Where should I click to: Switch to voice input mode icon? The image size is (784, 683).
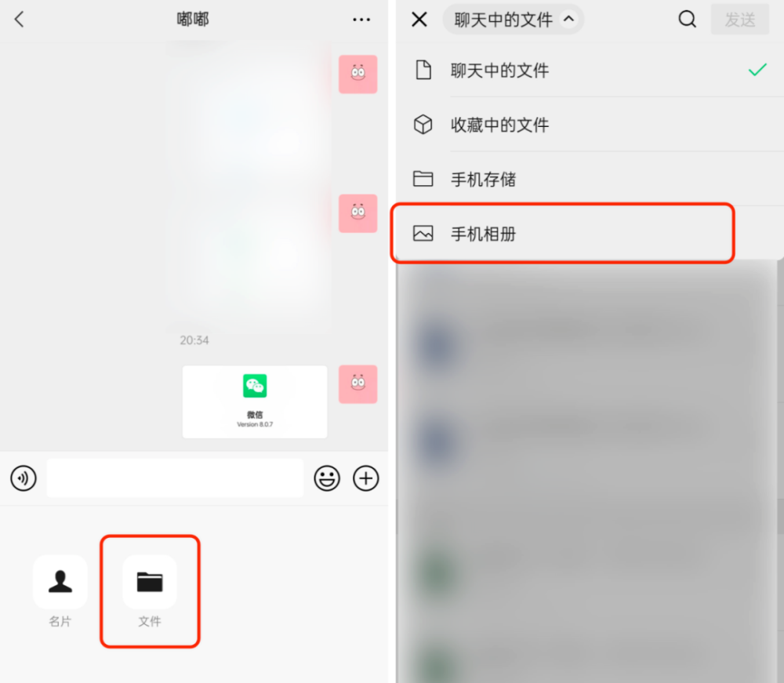pos(24,478)
